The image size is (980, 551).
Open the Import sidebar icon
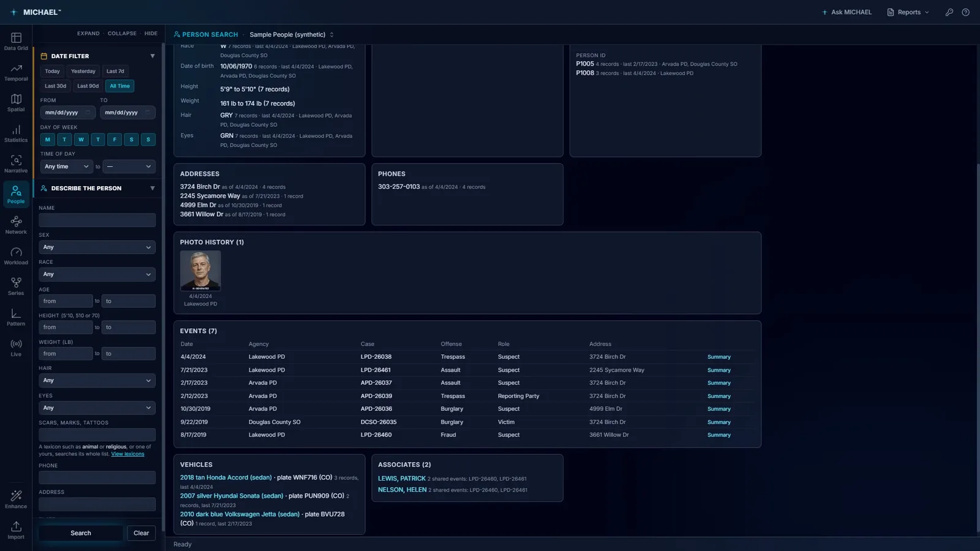click(x=16, y=530)
